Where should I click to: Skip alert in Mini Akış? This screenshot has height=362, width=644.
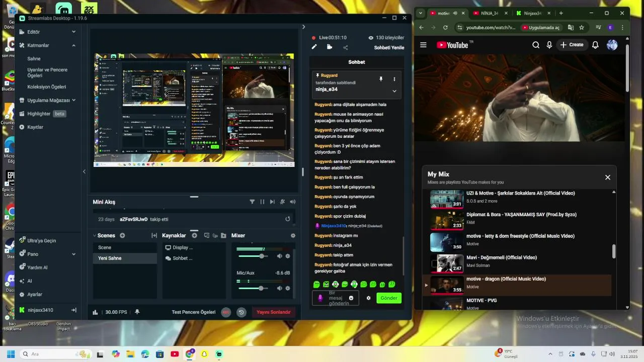(x=272, y=202)
